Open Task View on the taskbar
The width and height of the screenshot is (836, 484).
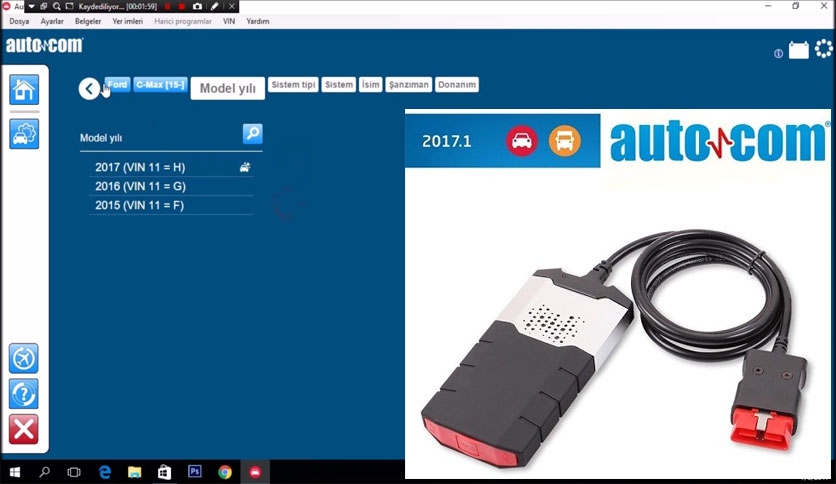[x=74, y=472]
